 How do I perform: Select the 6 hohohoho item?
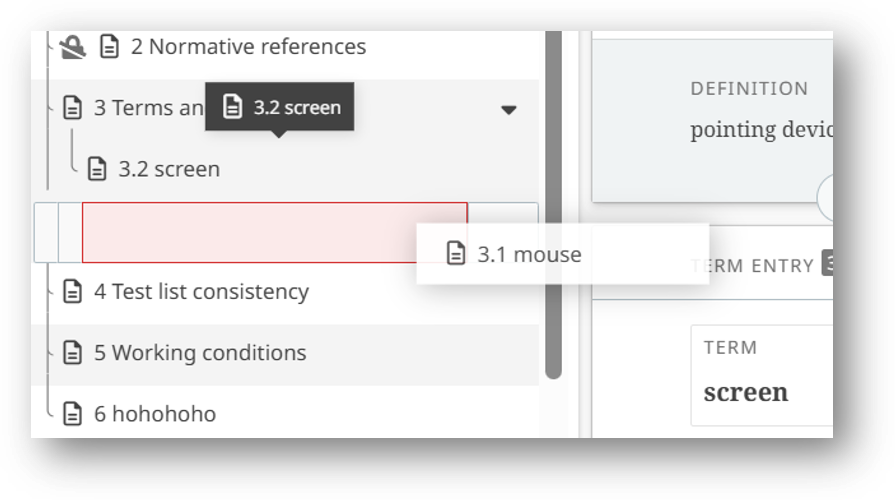click(155, 414)
